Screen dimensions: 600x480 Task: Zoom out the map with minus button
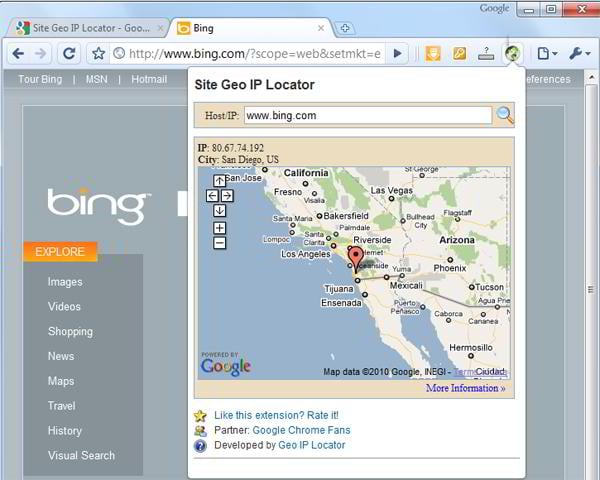tap(219, 243)
